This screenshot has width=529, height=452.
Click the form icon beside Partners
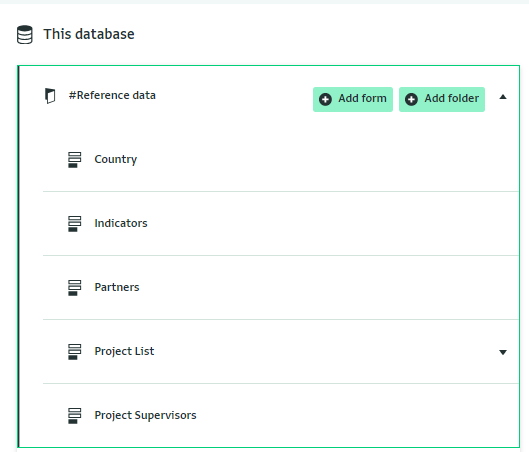pyautogui.click(x=75, y=288)
